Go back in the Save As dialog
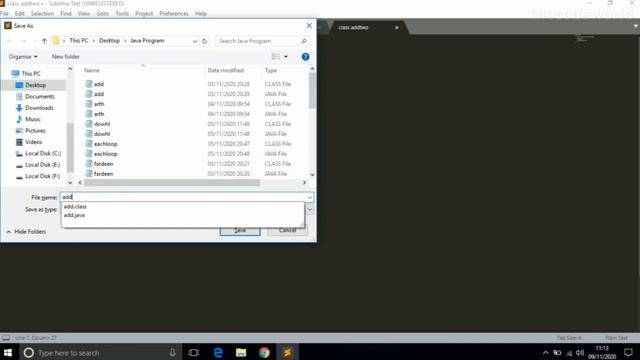 pos(10,41)
